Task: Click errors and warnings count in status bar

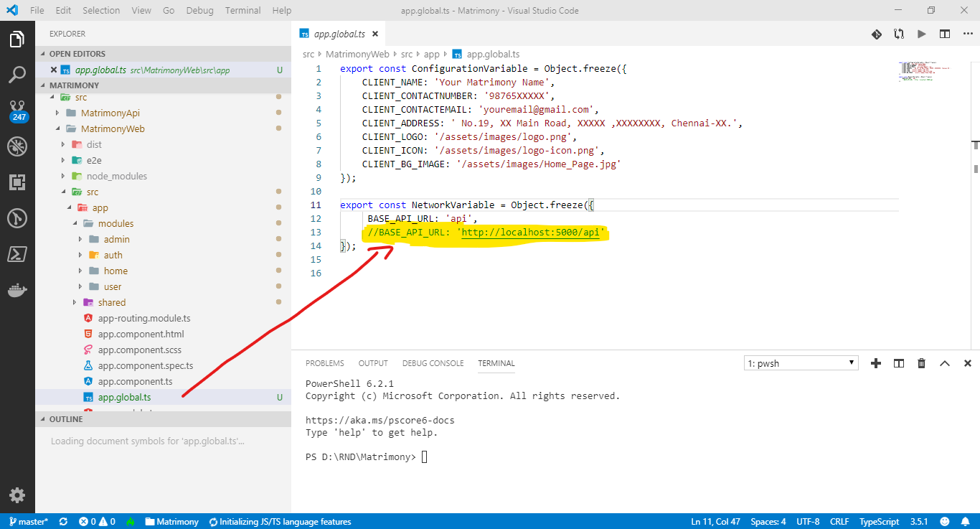Action: coord(97,522)
